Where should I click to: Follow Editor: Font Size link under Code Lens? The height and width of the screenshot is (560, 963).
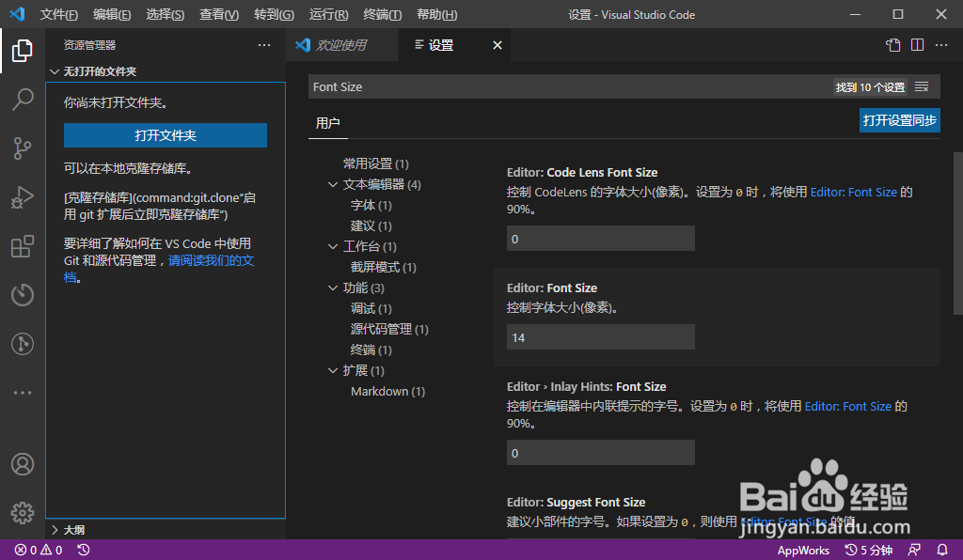(854, 192)
